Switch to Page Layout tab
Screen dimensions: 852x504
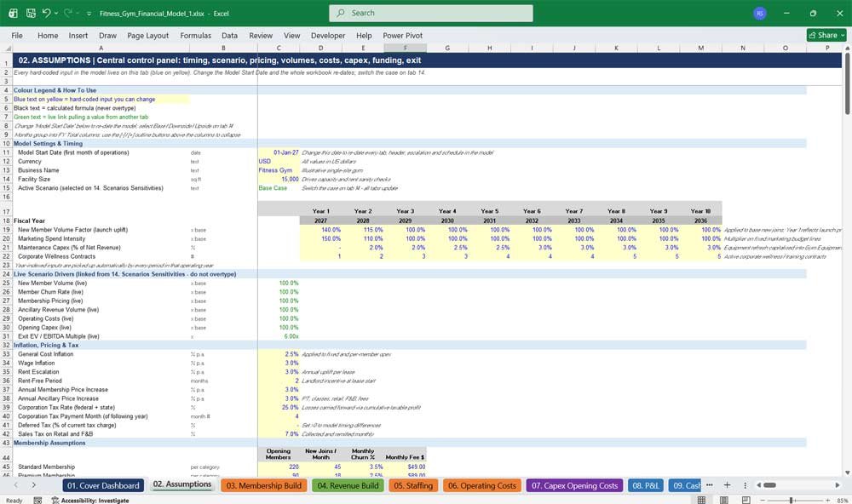coord(147,35)
